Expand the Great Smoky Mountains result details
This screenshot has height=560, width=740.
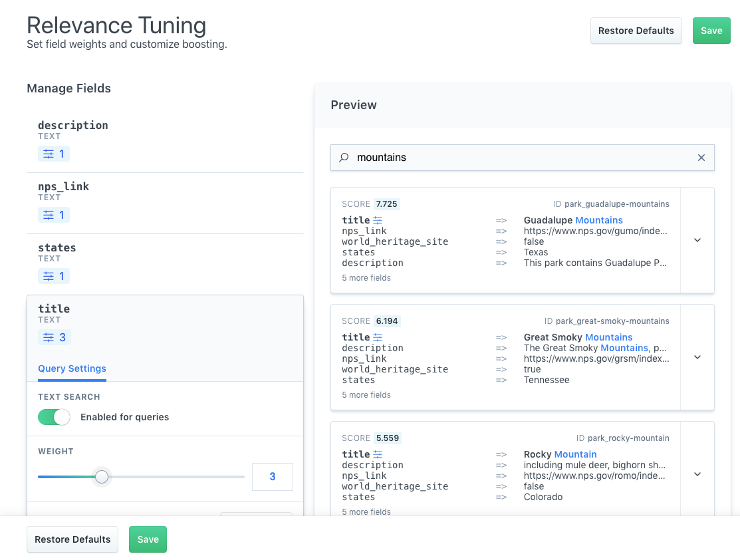(697, 357)
